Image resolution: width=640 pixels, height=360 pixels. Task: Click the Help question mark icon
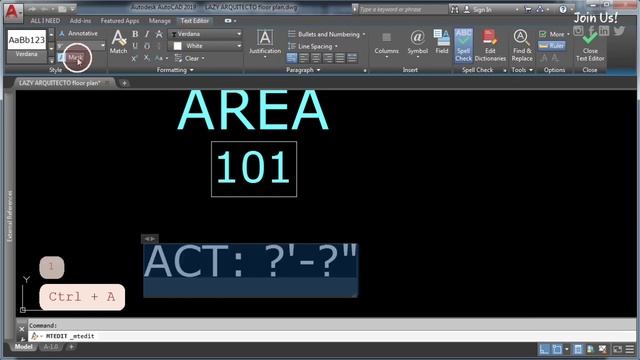coord(563,9)
